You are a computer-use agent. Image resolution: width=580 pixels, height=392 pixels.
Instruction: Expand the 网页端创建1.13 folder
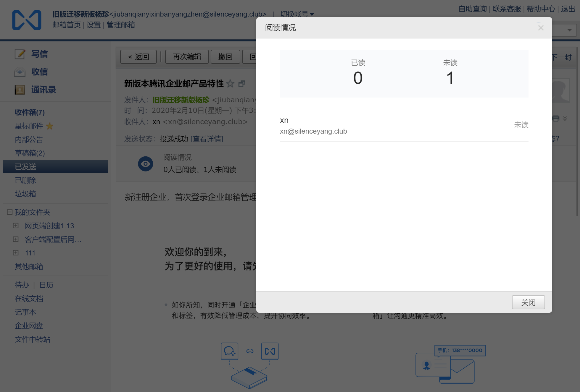tap(16, 226)
